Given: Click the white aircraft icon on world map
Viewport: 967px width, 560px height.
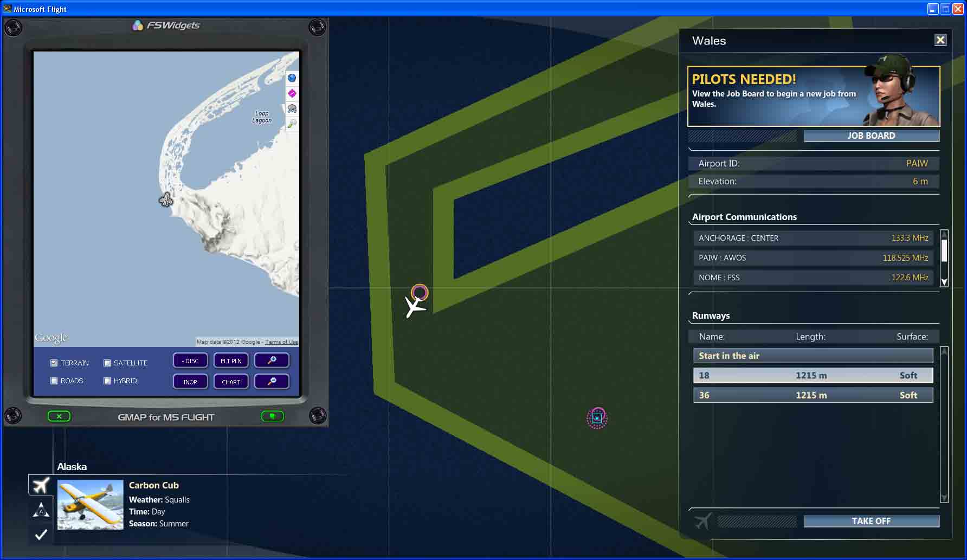Looking at the screenshot, I should coord(415,307).
